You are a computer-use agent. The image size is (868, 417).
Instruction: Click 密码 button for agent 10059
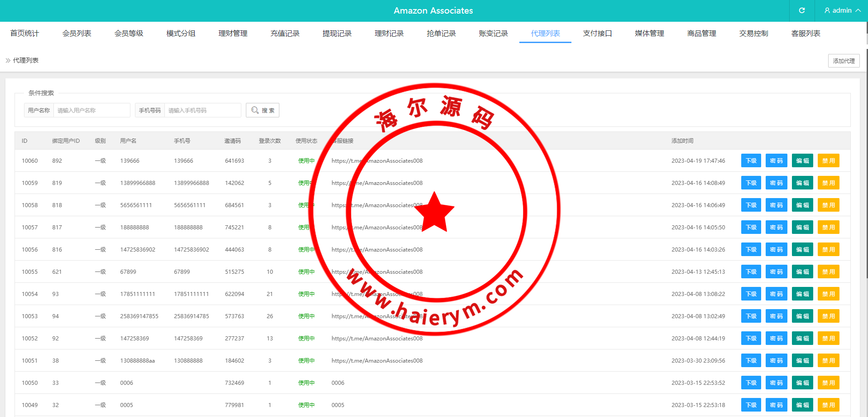point(776,183)
